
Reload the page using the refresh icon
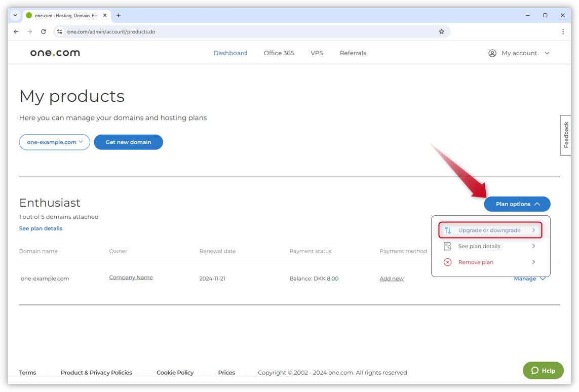point(44,31)
